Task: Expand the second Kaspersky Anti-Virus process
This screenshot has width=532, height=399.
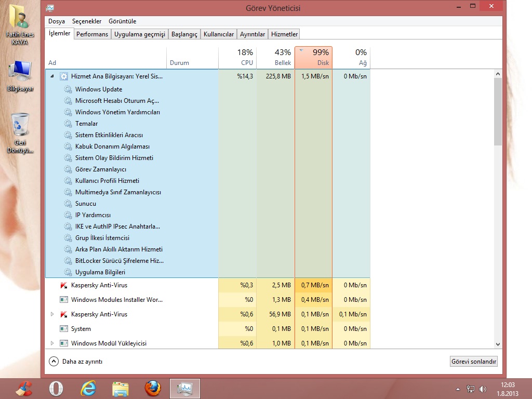Action: point(52,314)
